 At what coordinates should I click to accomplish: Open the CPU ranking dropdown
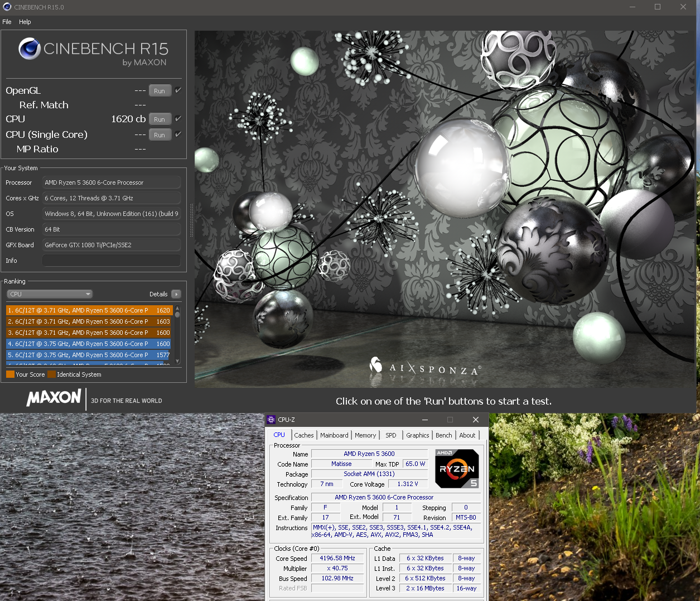tap(50, 294)
